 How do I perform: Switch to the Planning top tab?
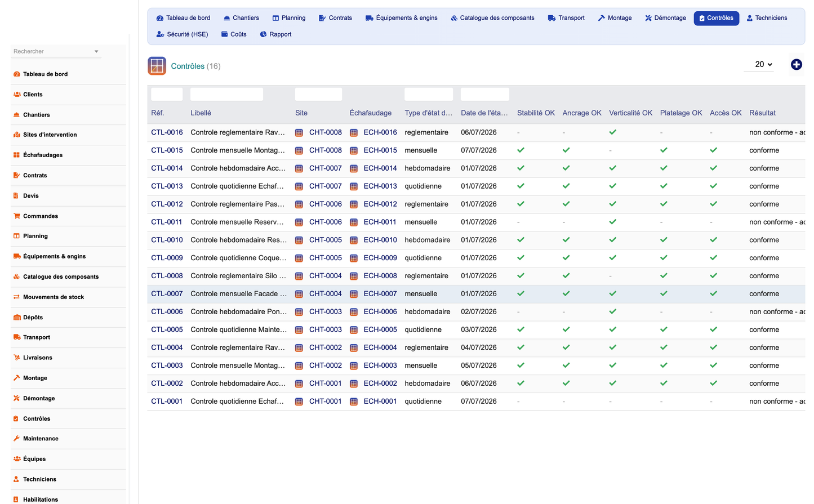(289, 18)
